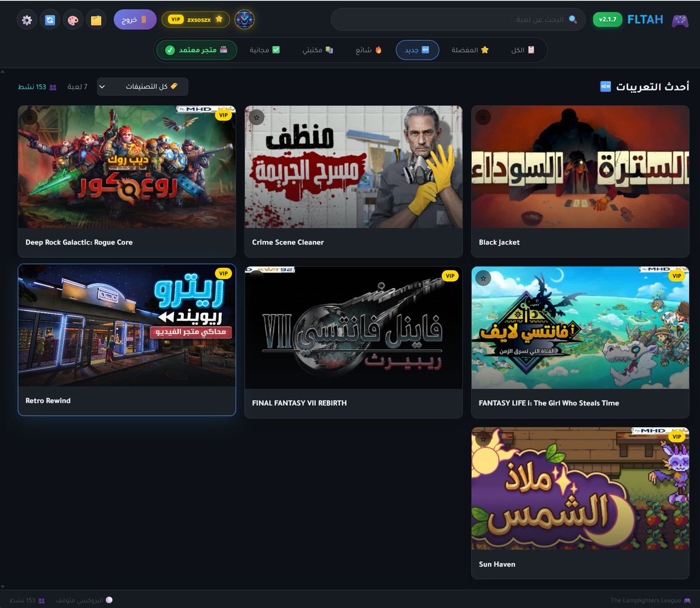
Task: Click the yellow folder icon button
Action: click(x=96, y=20)
